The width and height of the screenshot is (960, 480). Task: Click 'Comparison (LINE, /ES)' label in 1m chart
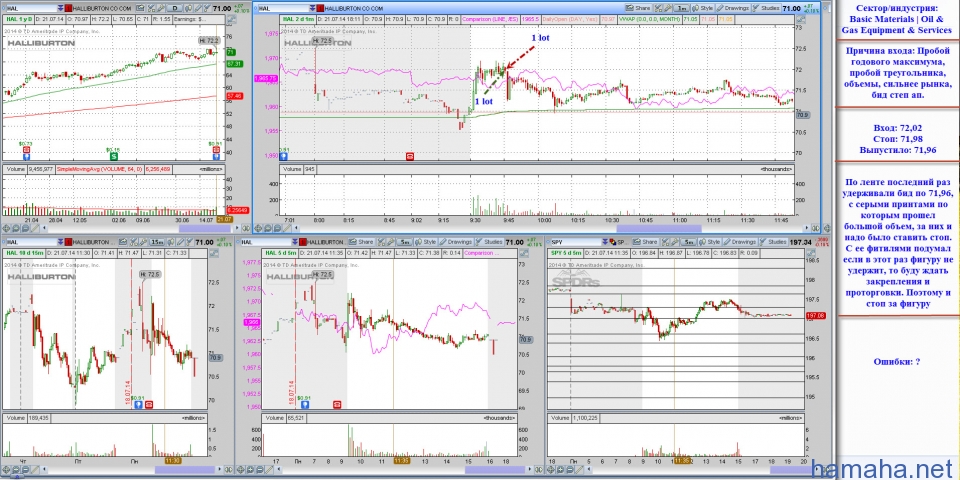click(x=492, y=19)
